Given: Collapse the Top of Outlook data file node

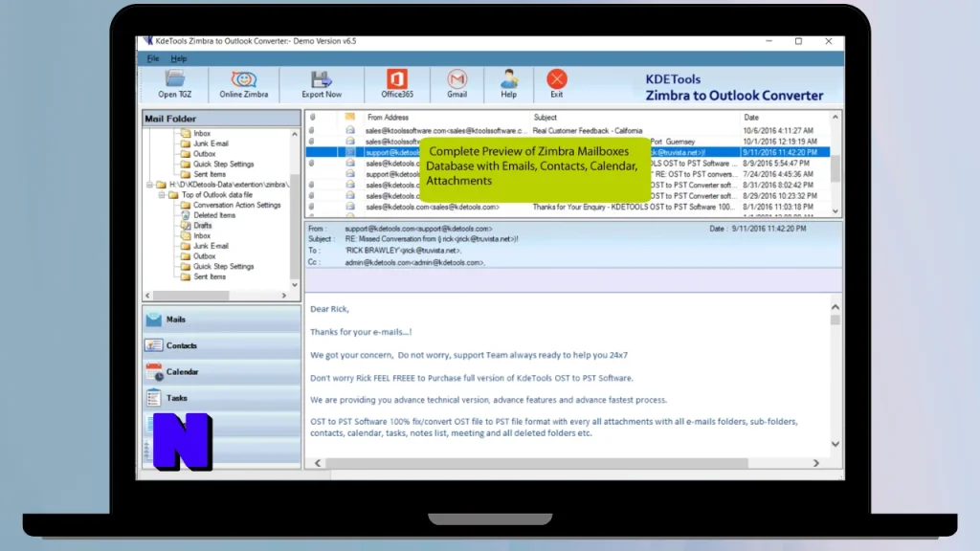Looking at the screenshot, I should (x=162, y=195).
